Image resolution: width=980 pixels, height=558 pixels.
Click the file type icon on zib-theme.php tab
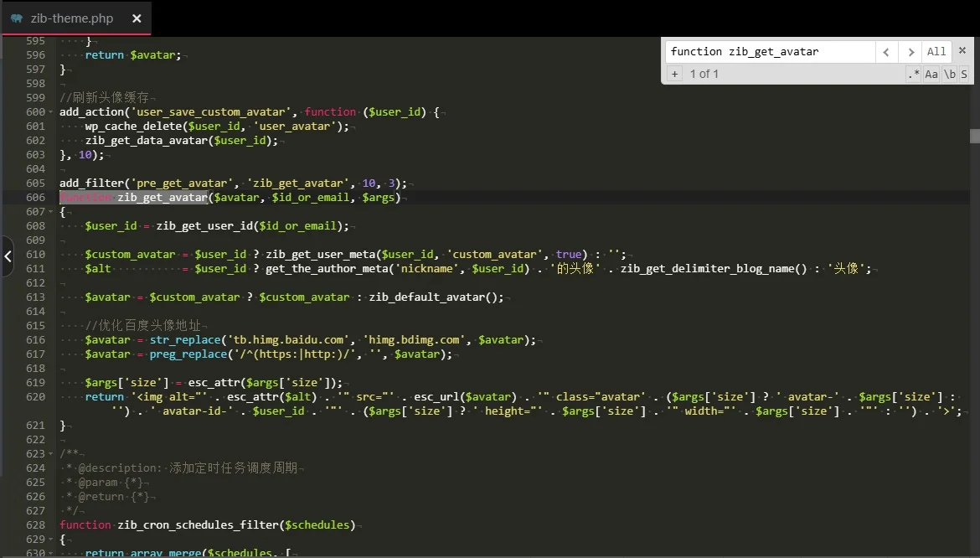[x=17, y=18]
